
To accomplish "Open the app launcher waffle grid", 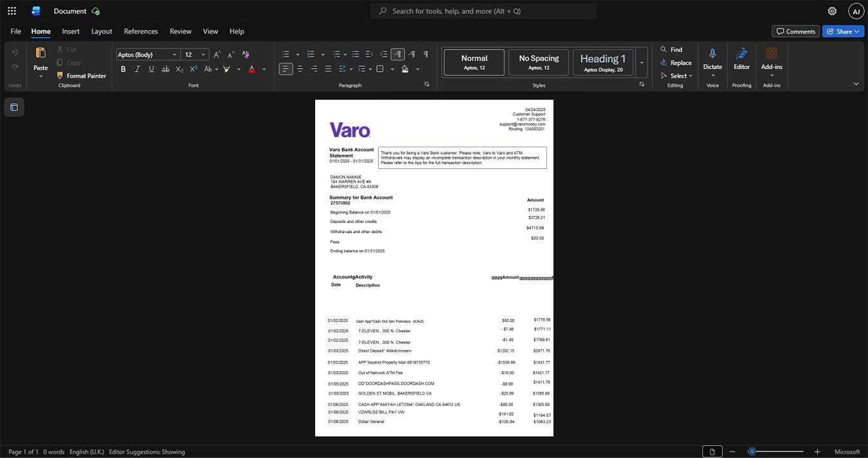I will click(11, 11).
